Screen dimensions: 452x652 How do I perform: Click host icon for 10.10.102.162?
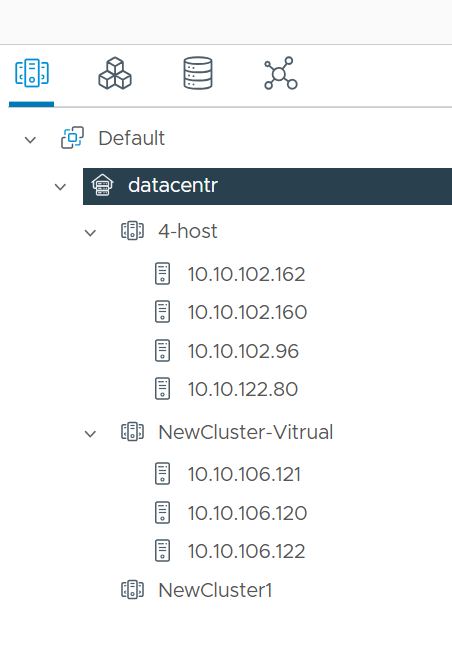click(x=162, y=274)
